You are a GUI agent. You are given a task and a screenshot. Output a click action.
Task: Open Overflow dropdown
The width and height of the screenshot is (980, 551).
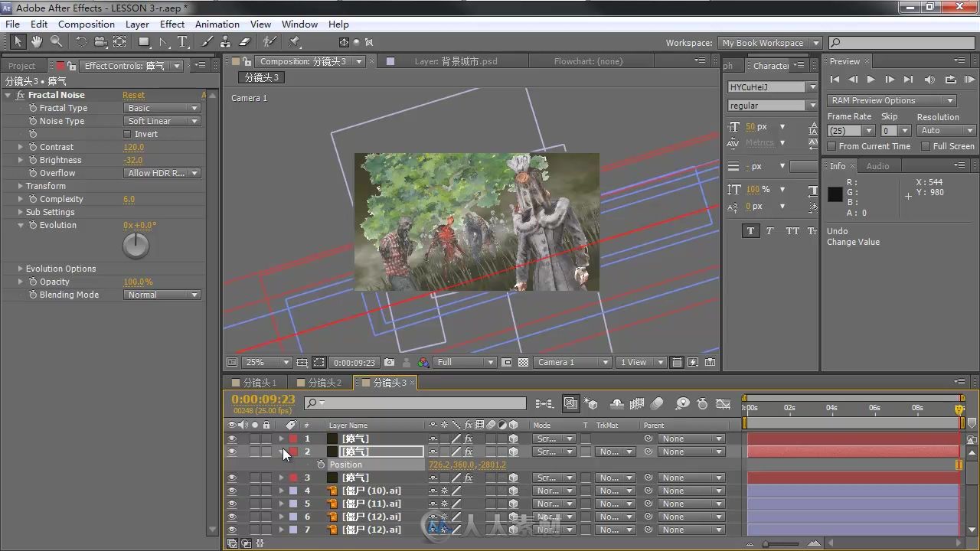point(162,173)
